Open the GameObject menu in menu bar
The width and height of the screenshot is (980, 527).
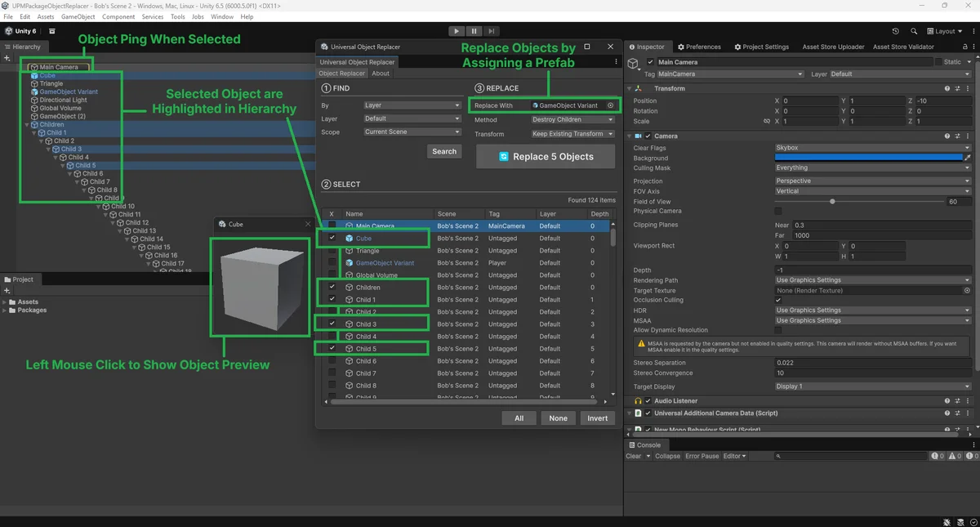click(x=78, y=16)
